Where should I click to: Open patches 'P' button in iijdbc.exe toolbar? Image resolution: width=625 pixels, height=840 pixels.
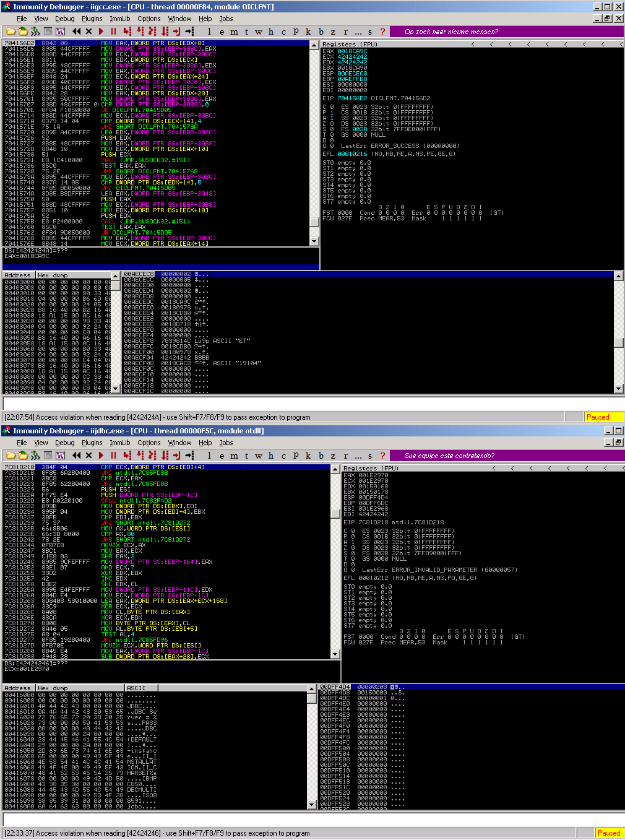[296, 456]
